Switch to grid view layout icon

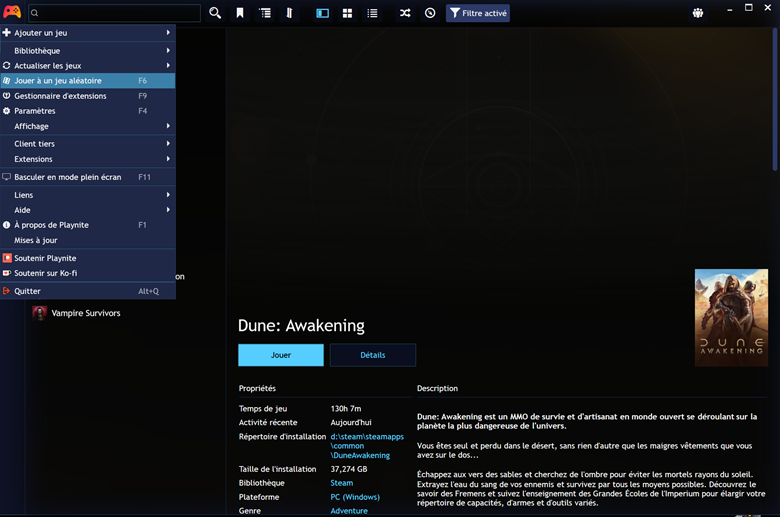coord(347,13)
